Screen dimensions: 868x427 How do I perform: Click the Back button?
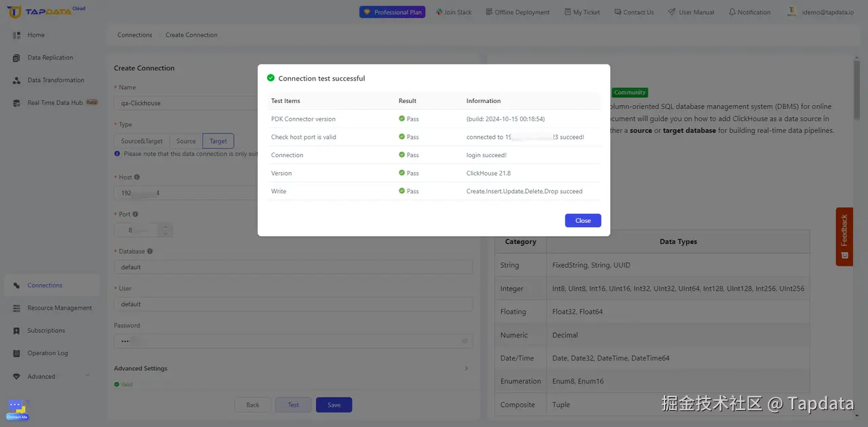tap(253, 405)
